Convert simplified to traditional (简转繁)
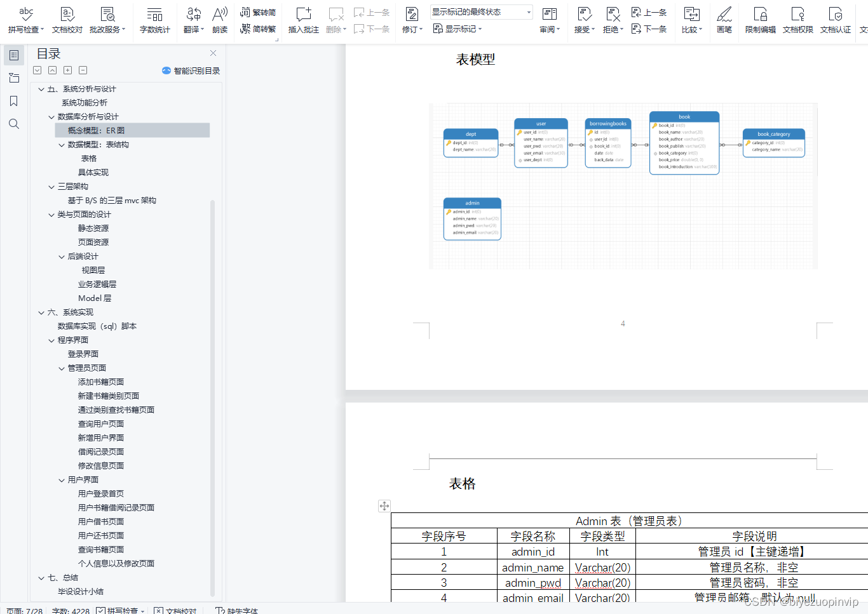868x614 pixels. pos(258,29)
